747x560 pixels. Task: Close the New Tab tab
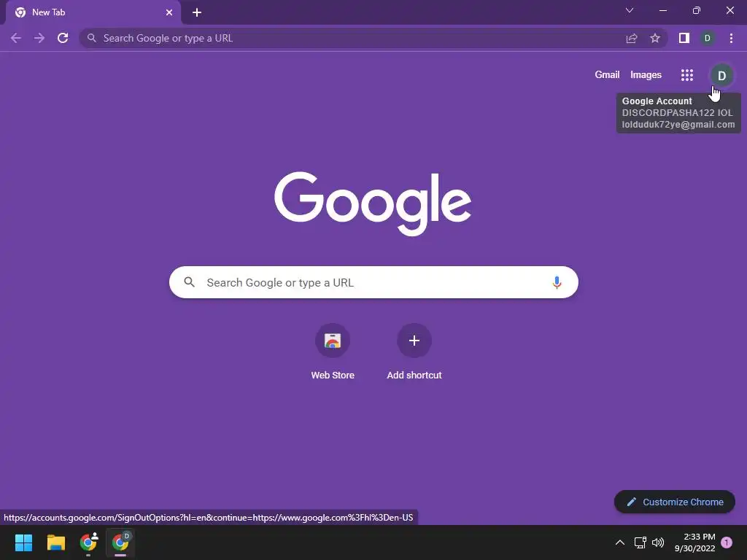click(x=169, y=12)
